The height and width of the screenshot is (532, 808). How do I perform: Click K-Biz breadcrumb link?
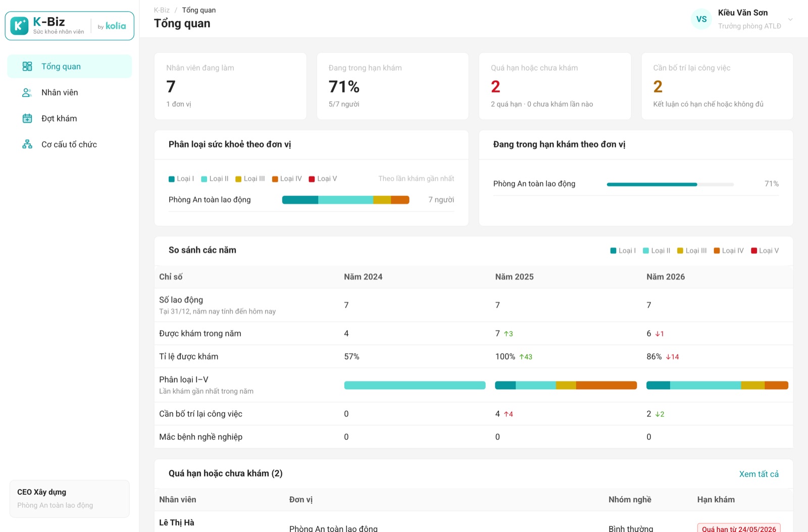click(x=162, y=10)
